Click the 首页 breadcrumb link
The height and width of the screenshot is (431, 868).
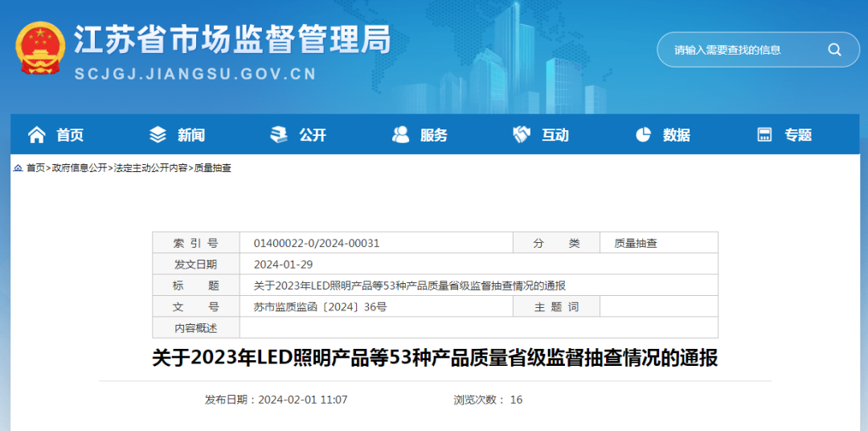(x=35, y=168)
